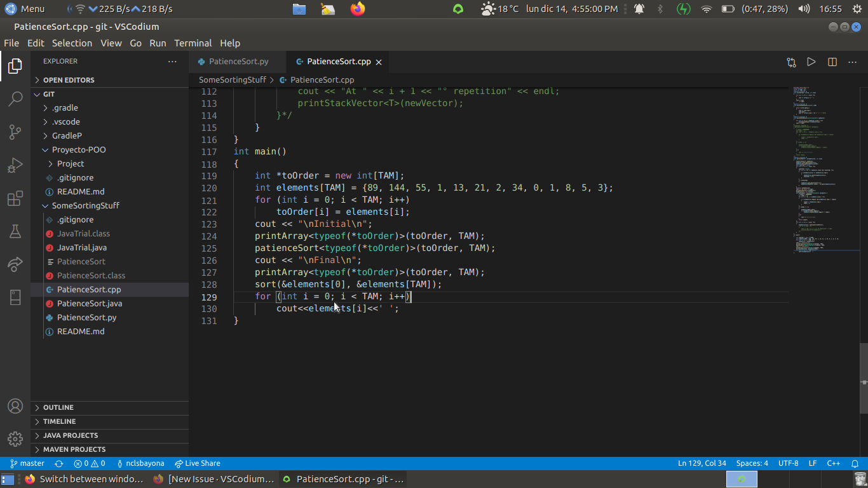Viewport: 868px width, 488px height.
Task: Open the Testing beaker view
Action: 15,231
